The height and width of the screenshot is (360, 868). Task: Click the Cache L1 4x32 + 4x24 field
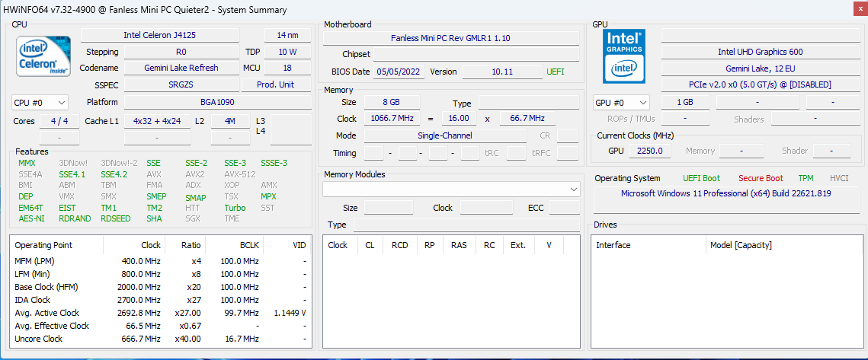point(157,120)
